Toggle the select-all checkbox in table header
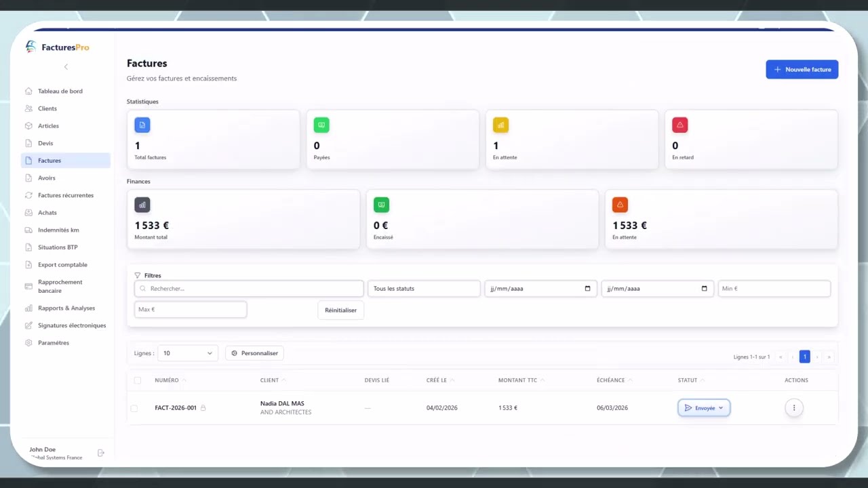Screen dimensions: 868x488 tap(137, 380)
